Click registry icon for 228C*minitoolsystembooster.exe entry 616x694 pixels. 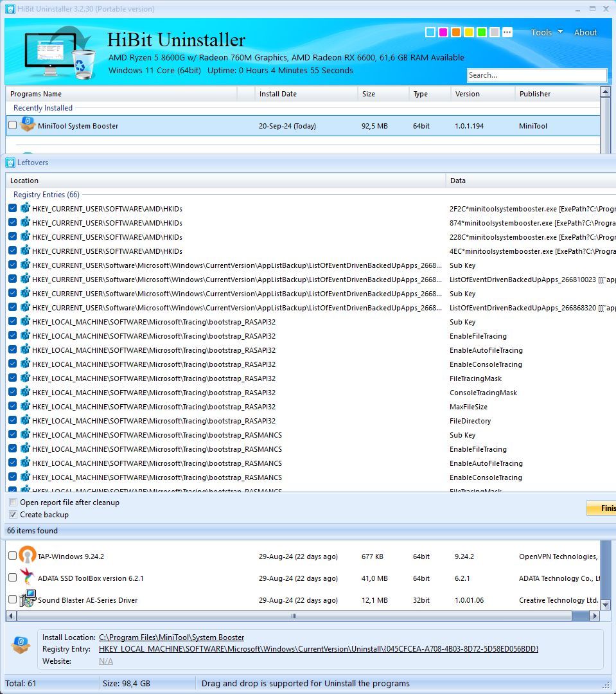pyautogui.click(x=25, y=236)
